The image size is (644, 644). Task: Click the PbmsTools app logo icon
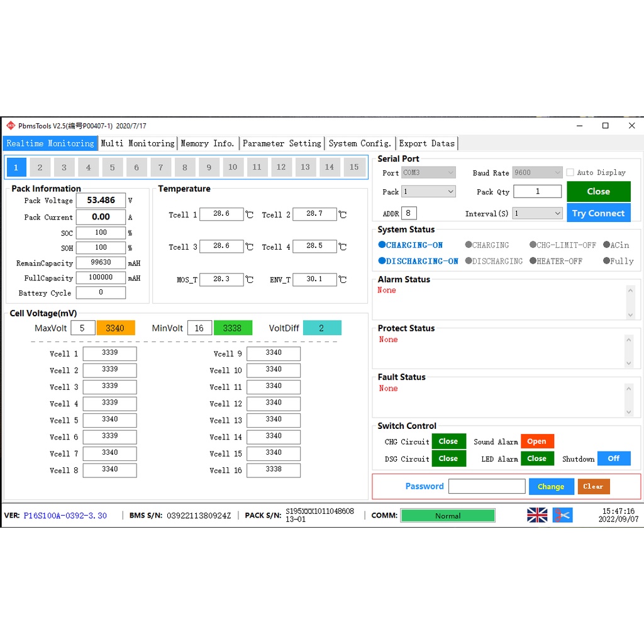click(x=10, y=126)
